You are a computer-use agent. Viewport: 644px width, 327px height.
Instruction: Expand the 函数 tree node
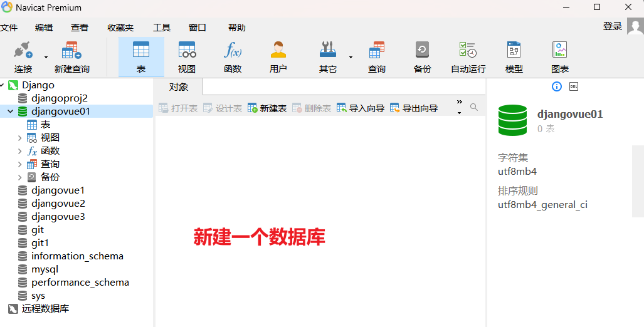click(x=19, y=151)
